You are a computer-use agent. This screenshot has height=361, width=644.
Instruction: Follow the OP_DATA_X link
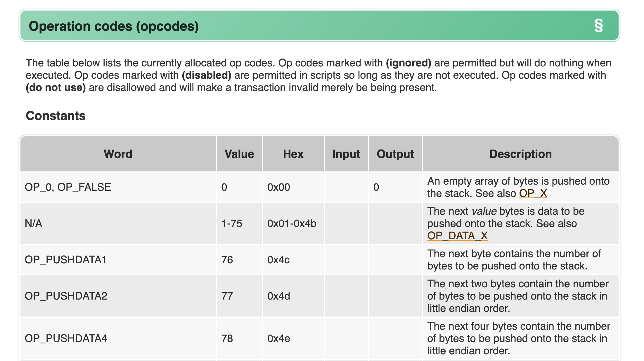click(x=457, y=235)
